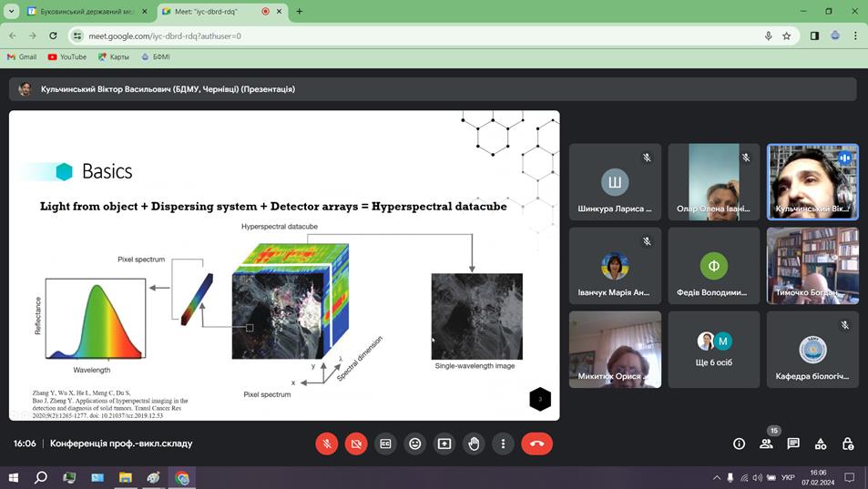Open volume control in system tray

(757, 477)
